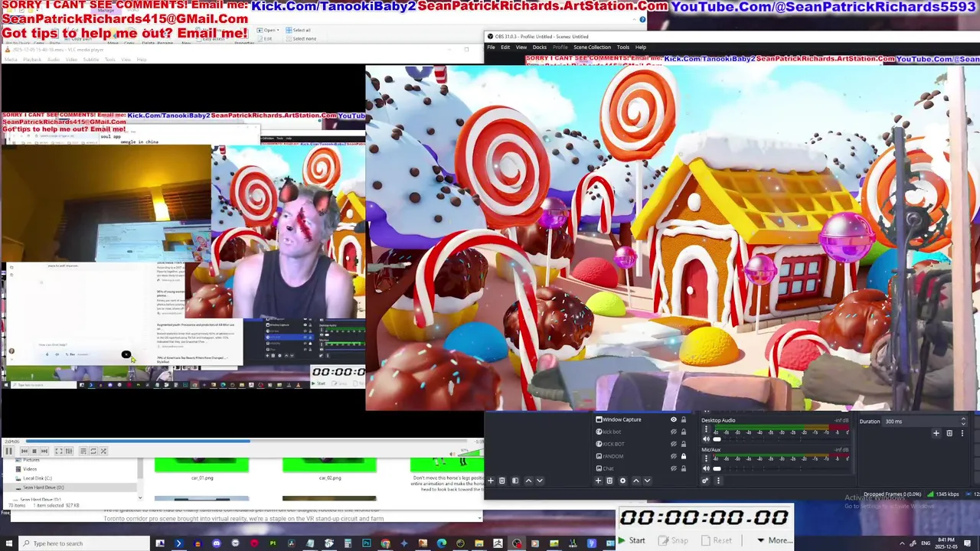The width and height of the screenshot is (980, 551).
Task: Move source down arrow in Sources panel
Action: point(647,481)
